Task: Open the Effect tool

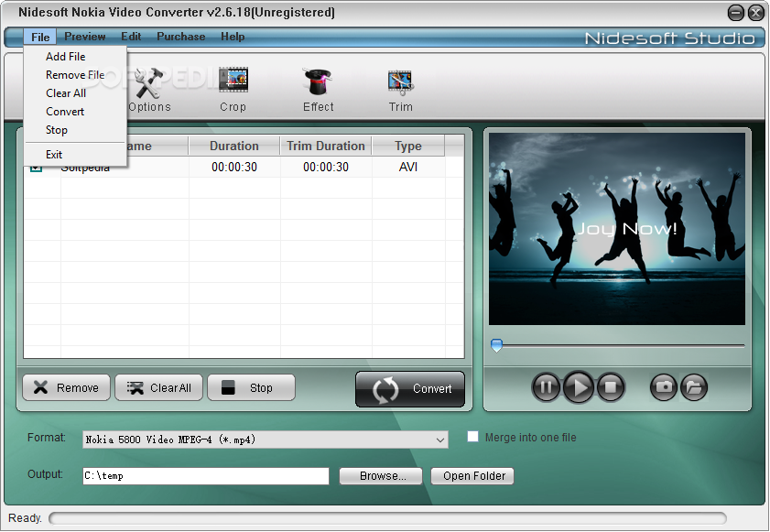Action: [x=318, y=90]
